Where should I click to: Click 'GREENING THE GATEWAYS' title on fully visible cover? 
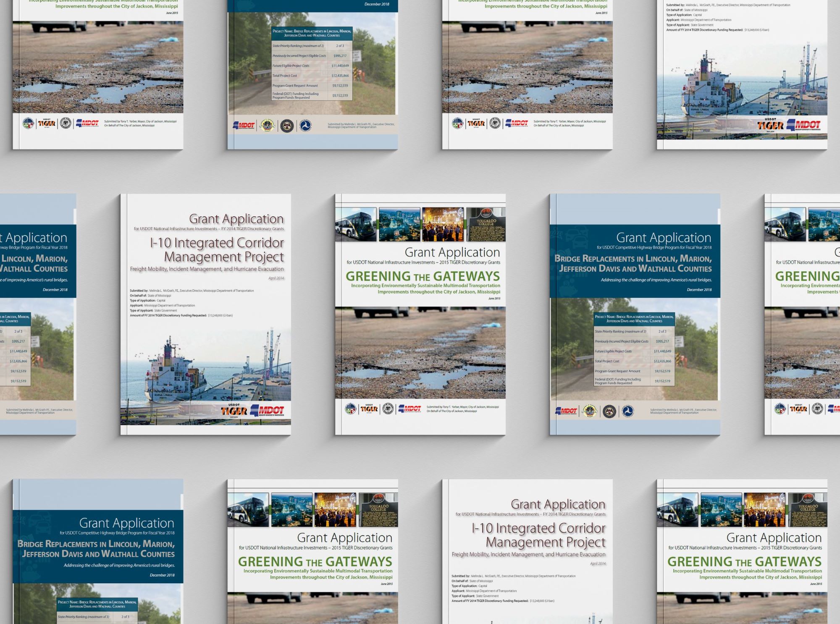[423, 276]
